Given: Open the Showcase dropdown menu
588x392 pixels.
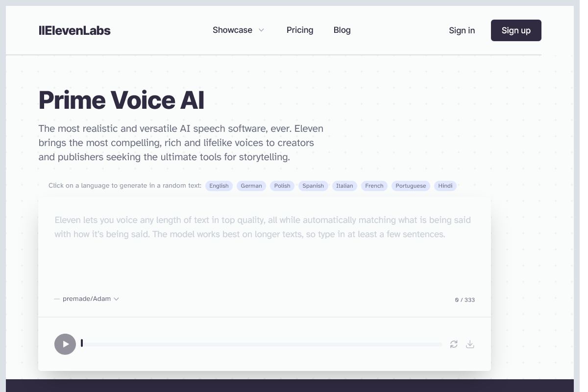Looking at the screenshot, I should (239, 30).
